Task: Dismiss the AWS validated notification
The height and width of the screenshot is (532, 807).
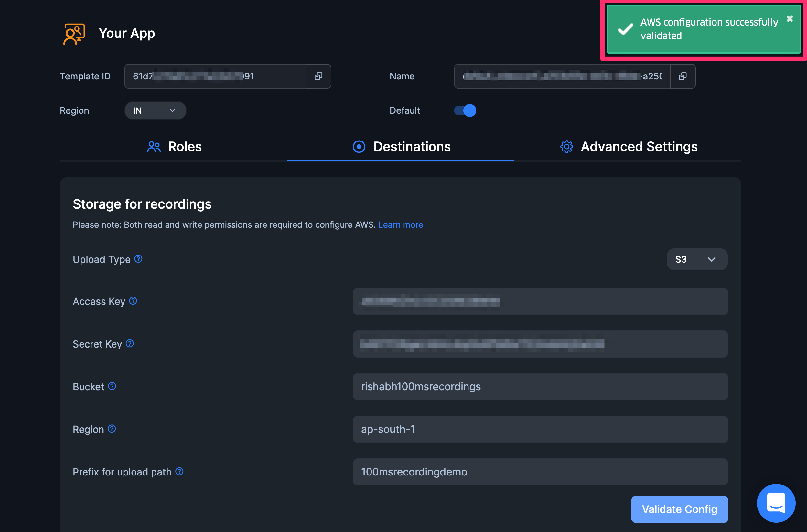Action: [790, 19]
